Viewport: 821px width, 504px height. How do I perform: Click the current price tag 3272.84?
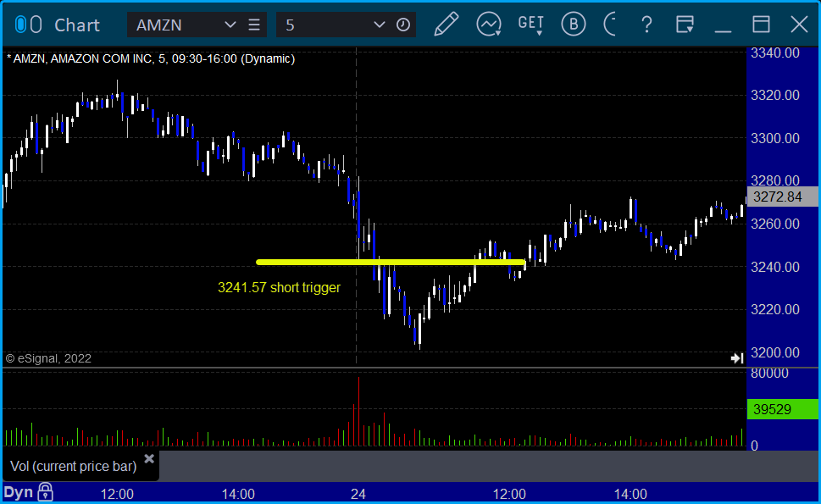tap(782, 197)
